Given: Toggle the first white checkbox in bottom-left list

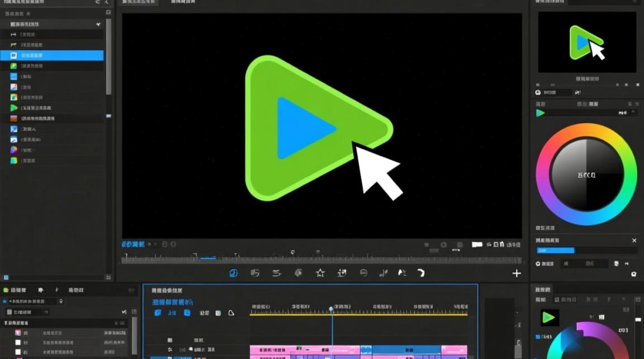Looking at the screenshot, I should [x=18, y=343].
